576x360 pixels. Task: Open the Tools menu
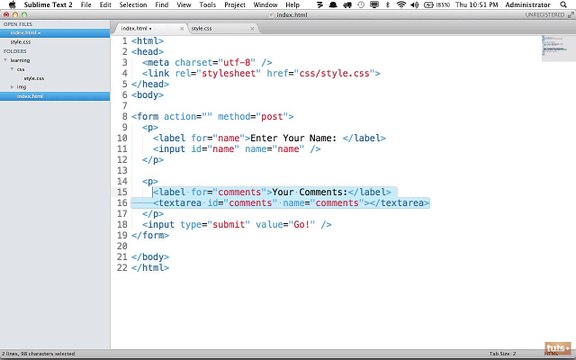208,5
